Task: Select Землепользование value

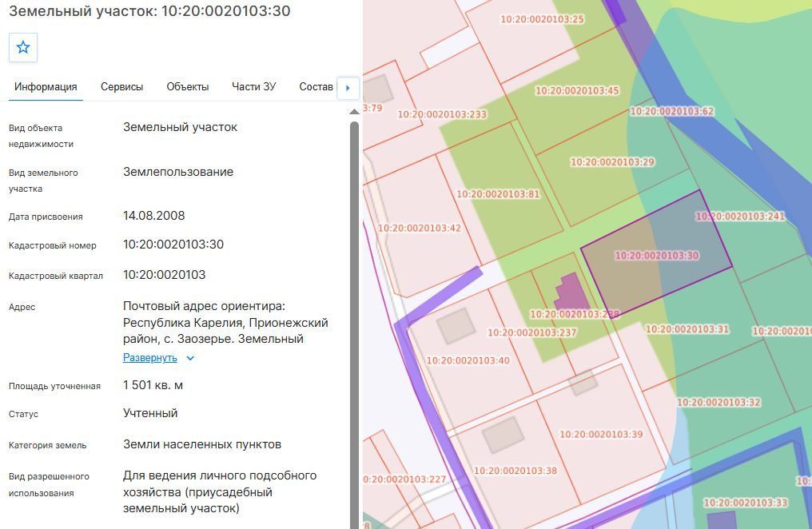Action: (178, 172)
